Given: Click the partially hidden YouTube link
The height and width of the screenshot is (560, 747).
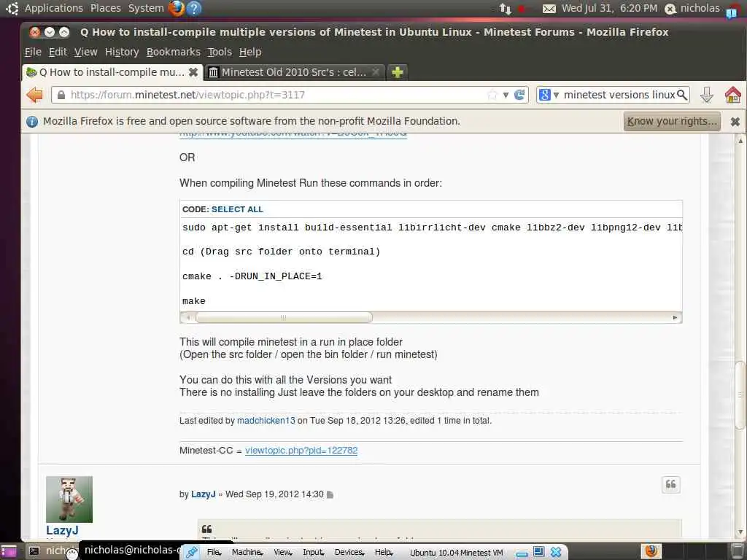Looking at the screenshot, I should click(x=293, y=135).
